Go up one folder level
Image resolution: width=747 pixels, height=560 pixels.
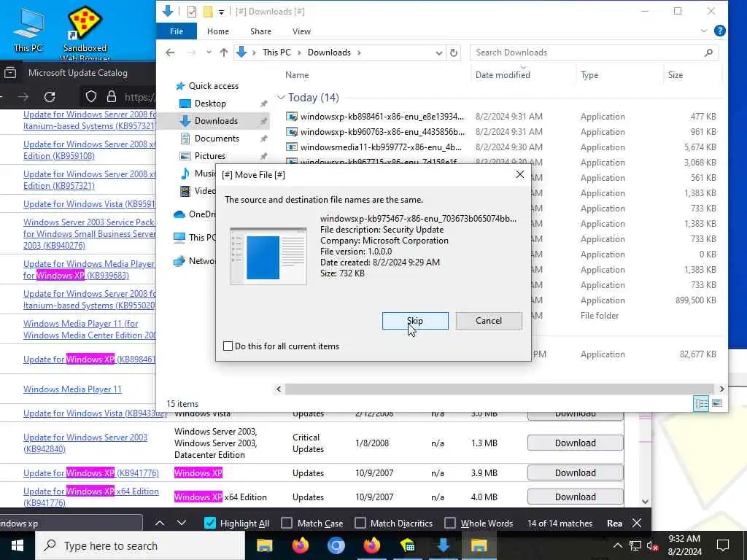223,52
